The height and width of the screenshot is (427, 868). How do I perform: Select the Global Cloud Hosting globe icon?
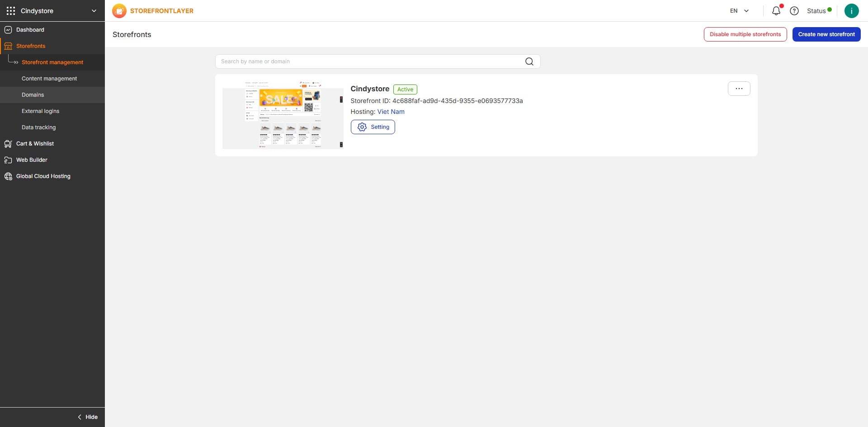click(8, 176)
